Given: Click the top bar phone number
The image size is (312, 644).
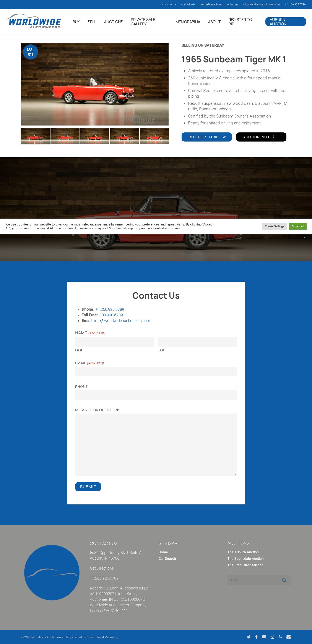Looking at the screenshot, I should pyautogui.click(x=295, y=5).
